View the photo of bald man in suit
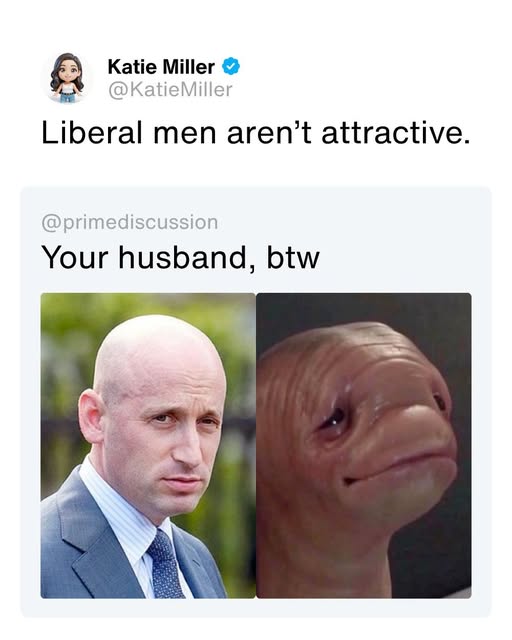 [x=148, y=445]
